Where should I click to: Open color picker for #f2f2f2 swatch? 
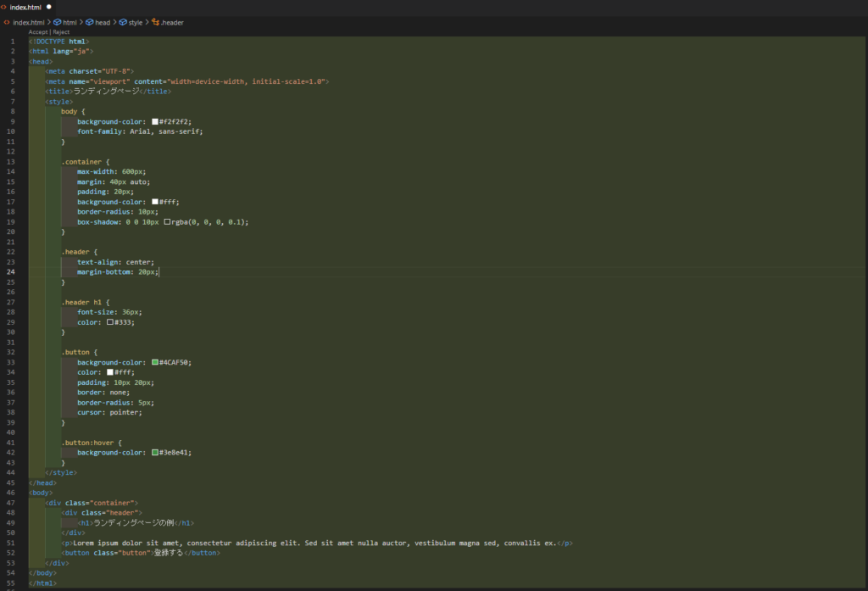point(155,121)
